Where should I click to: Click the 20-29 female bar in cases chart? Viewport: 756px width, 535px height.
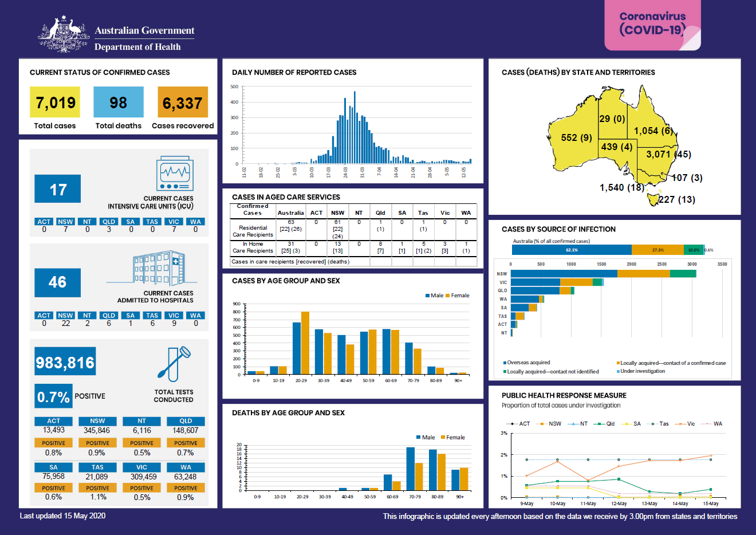pos(305,343)
